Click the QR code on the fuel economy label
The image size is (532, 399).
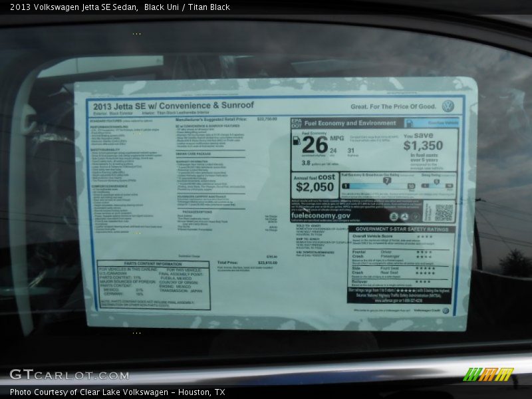[444, 212]
